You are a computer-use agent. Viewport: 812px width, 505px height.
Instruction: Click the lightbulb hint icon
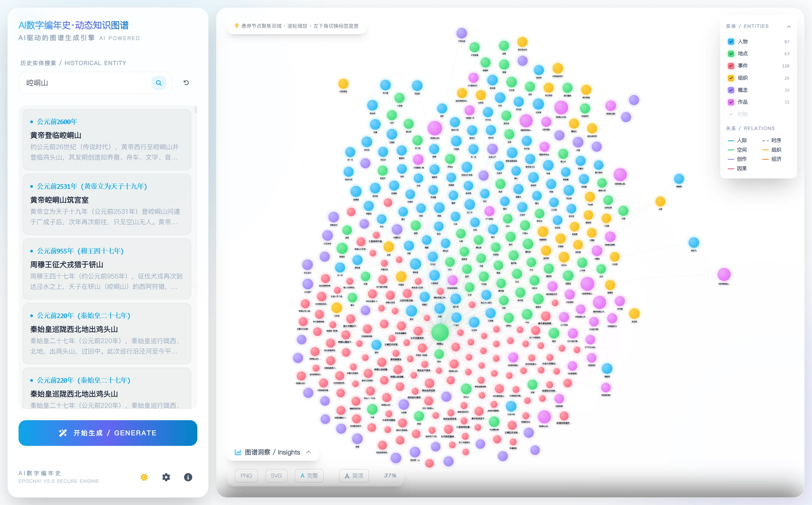click(236, 26)
